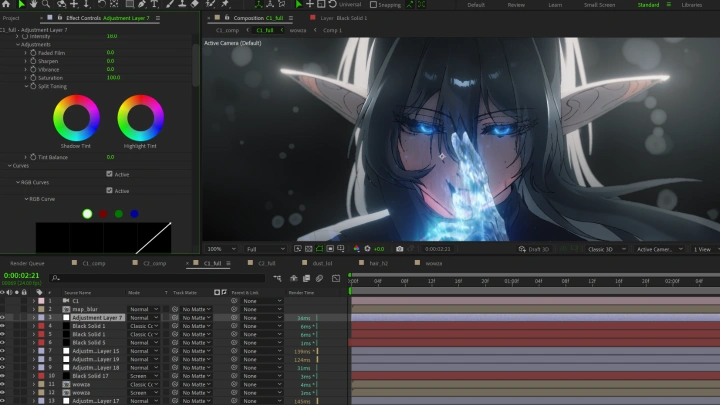Screen dimensions: 720x405
Task: Switch to the C2_full timeline tab
Action: coord(266,264)
